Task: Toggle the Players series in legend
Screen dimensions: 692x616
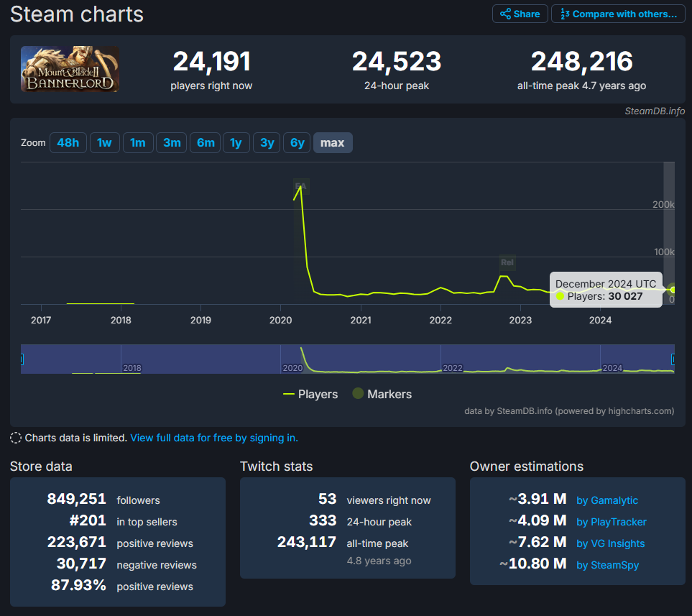Action: pos(310,394)
